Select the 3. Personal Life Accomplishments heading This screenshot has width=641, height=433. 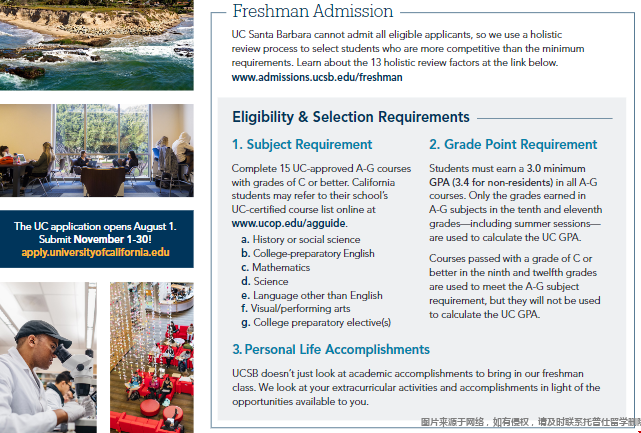(x=331, y=349)
